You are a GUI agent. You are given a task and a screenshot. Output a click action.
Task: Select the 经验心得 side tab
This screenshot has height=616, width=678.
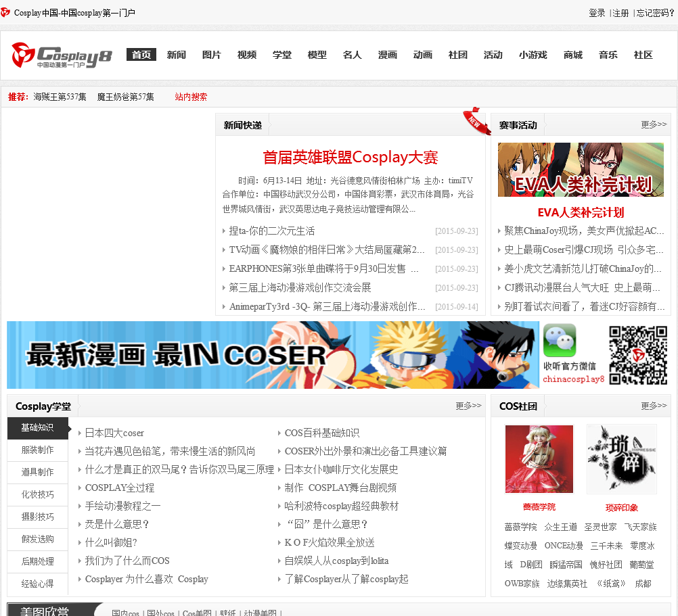tap(38, 584)
